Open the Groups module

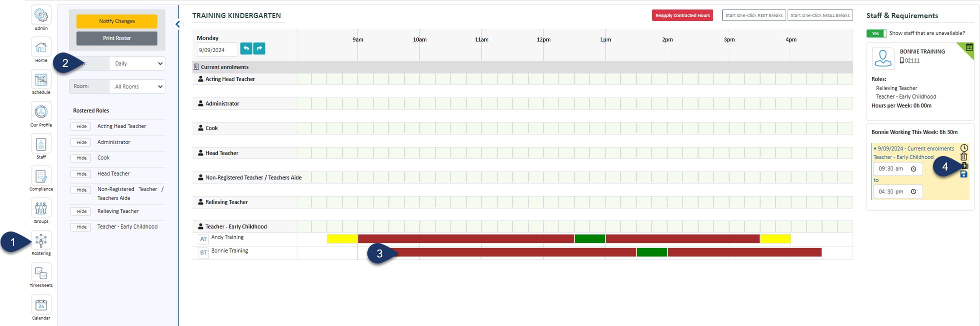41,208
